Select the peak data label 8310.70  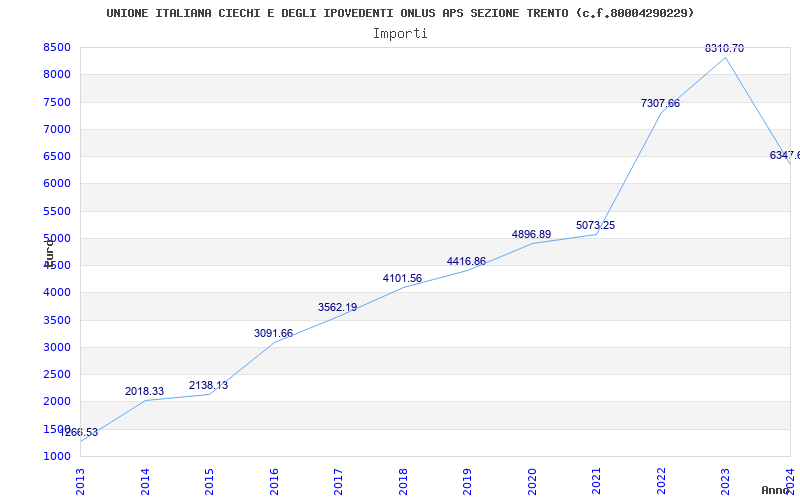[724, 48]
